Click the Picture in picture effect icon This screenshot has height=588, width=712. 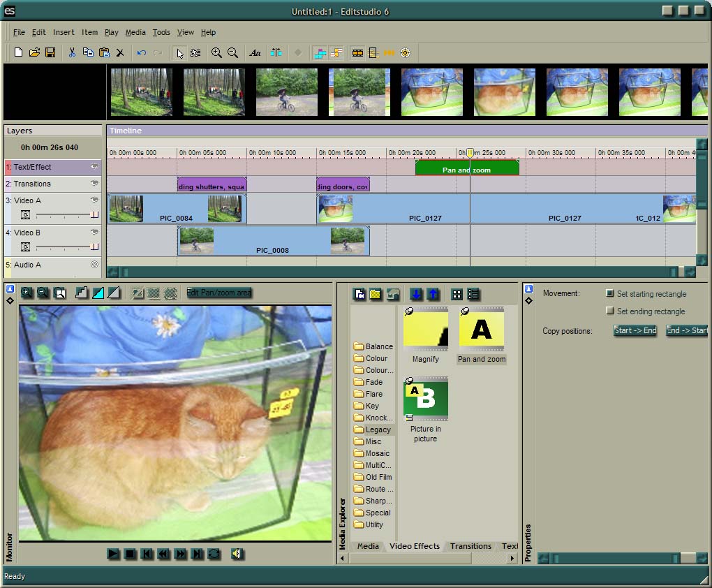click(x=425, y=399)
